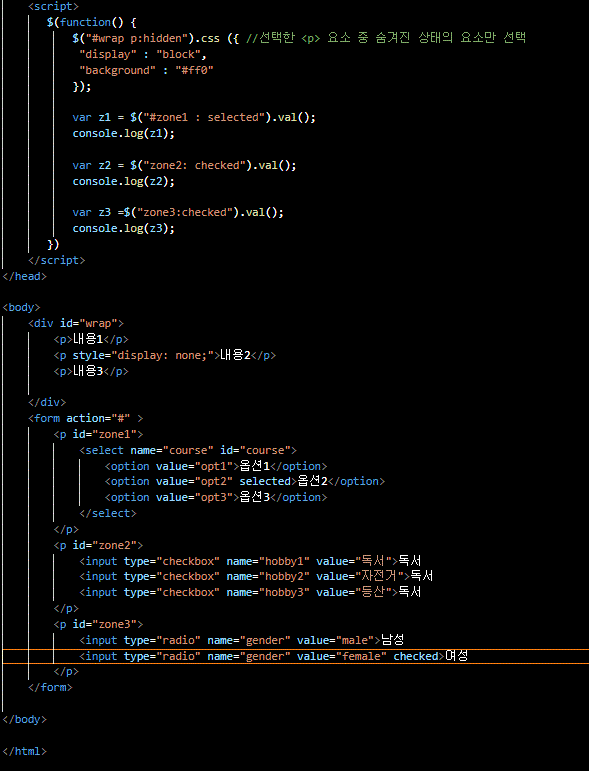The height and width of the screenshot is (771, 589).
Task: Click the option value="opt3" line
Action: point(216,497)
